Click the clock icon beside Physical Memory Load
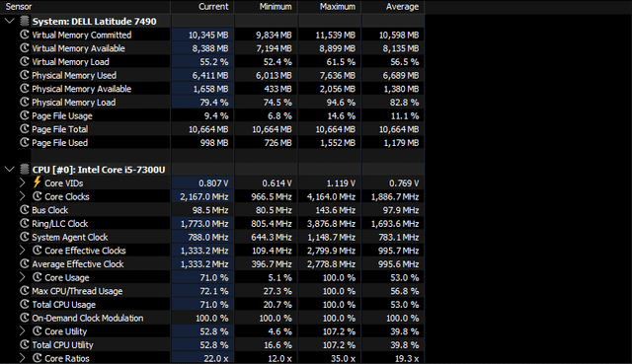The height and width of the screenshot is (364, 632). tap(25, 102)
